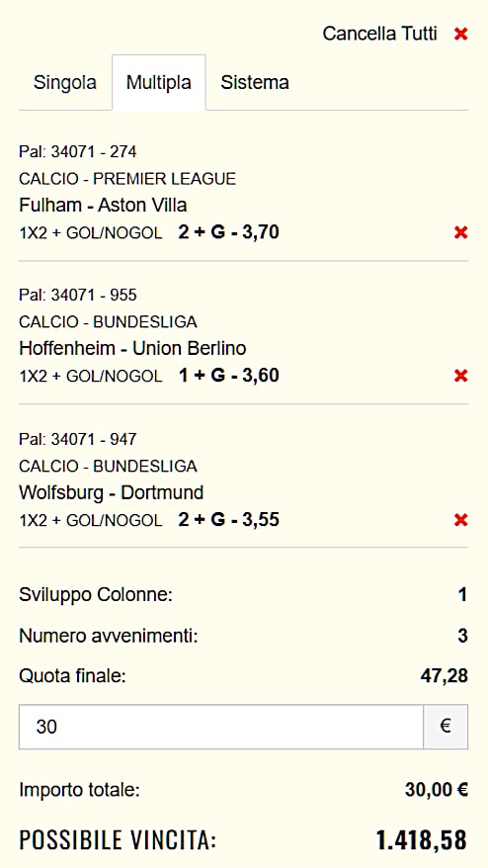This screenshot has width=488, height=868.
Task: Select the Multipla tab
Action: tap(159, 82)
